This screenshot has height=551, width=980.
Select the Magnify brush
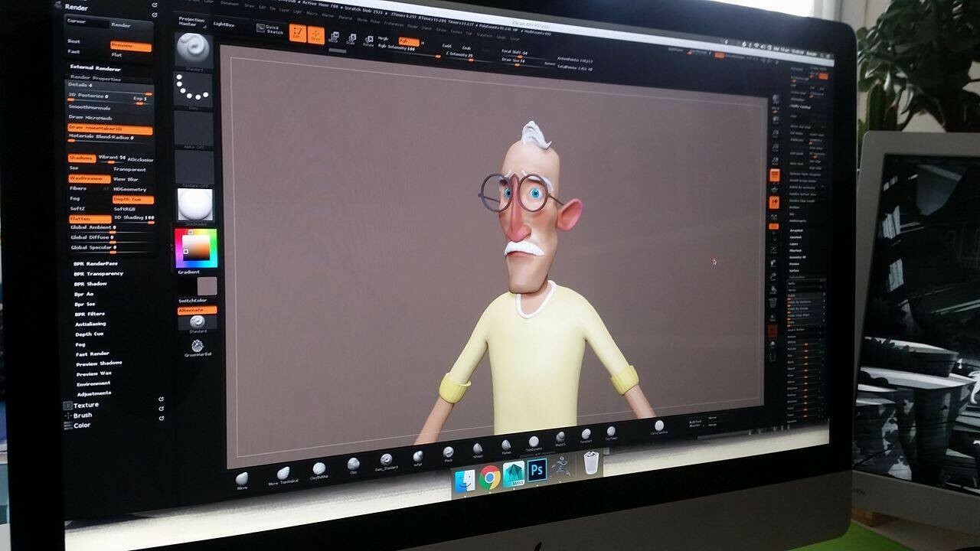tap(560, 439)
